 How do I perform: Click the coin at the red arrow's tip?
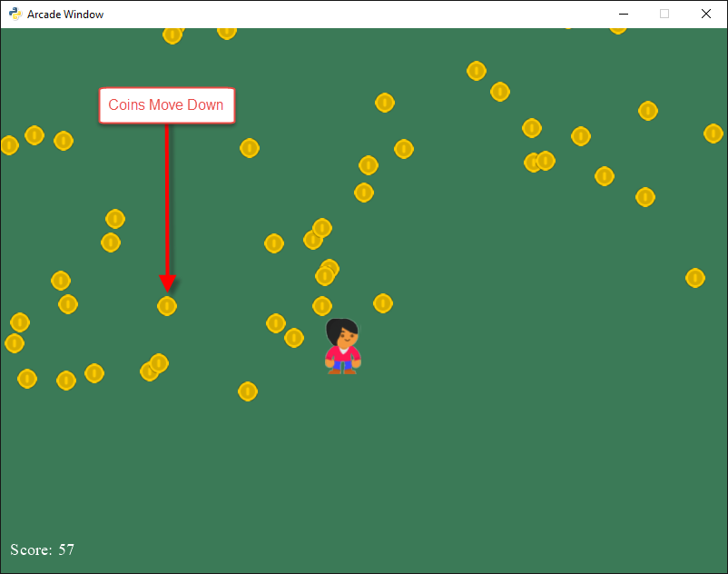point(167,306)
